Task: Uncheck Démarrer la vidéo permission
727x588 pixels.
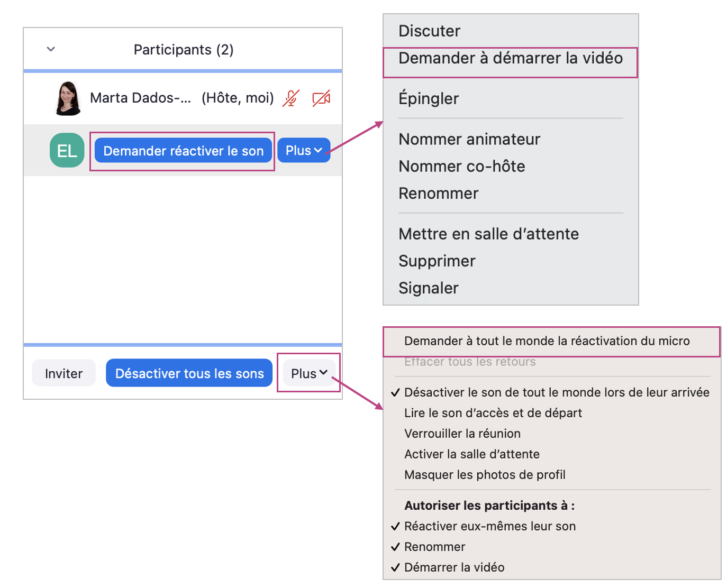Action: click(454, 567)
